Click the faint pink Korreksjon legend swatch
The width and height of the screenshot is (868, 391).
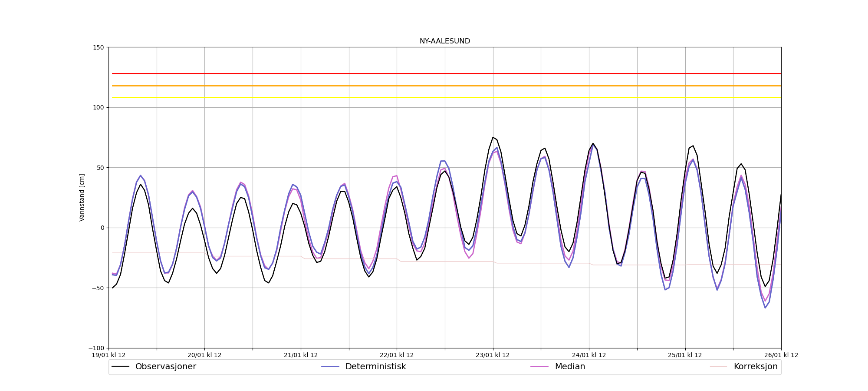pos(718,367)
